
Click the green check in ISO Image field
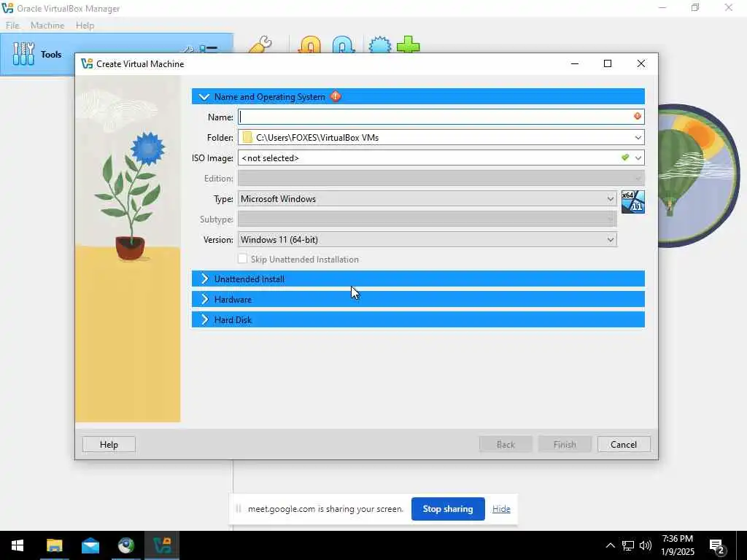(625, 157)
